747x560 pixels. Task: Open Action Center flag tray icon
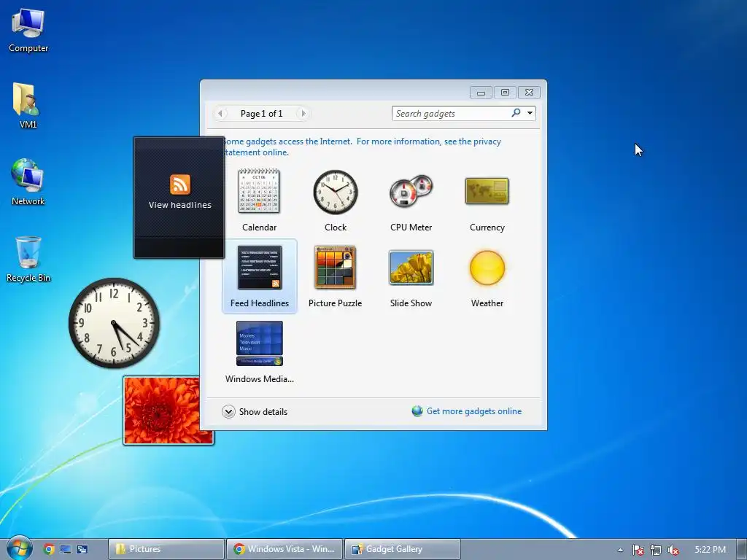[638, 550]
